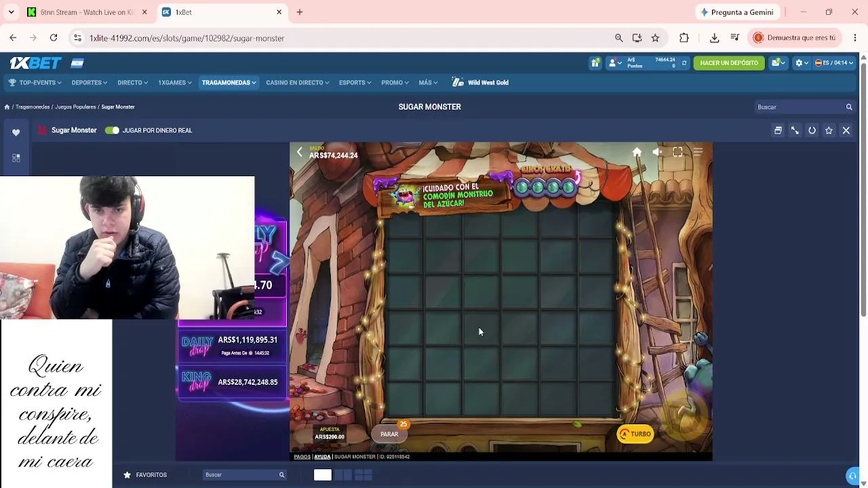
Task: Open the TOP-EVENTS menu
Action: pos(35,83)
